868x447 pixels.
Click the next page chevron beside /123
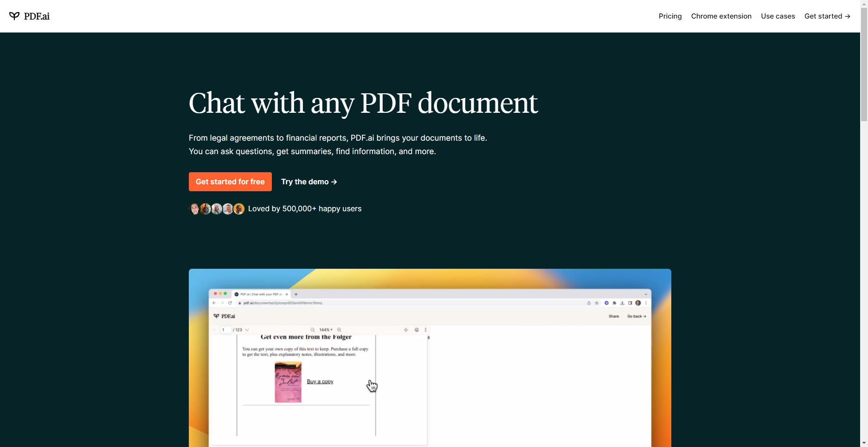point(247,330)
